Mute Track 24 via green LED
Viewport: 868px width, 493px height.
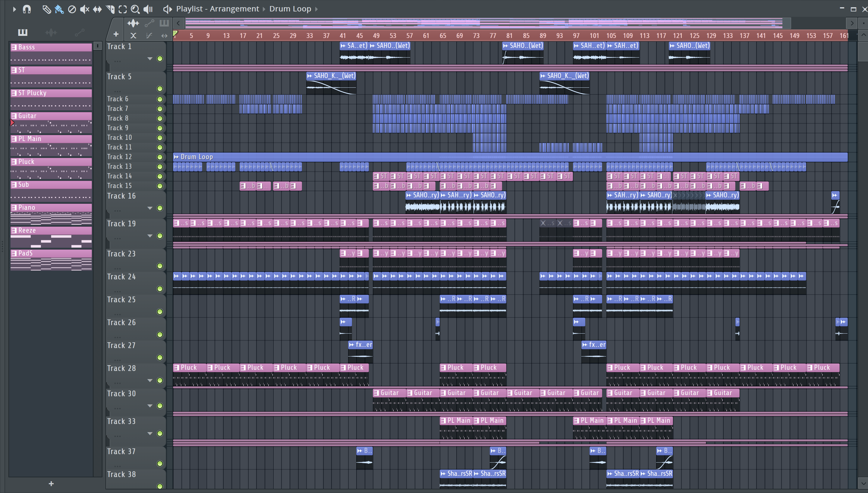[160, 289]
